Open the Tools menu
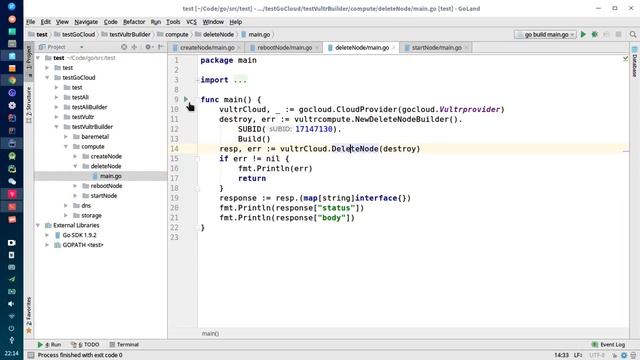This screenshot has width=640, height=360. 173,22
